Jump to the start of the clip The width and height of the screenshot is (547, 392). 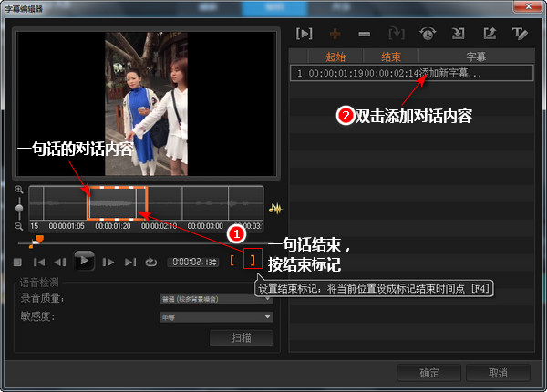pyautogui.click(x=38, y=262)
